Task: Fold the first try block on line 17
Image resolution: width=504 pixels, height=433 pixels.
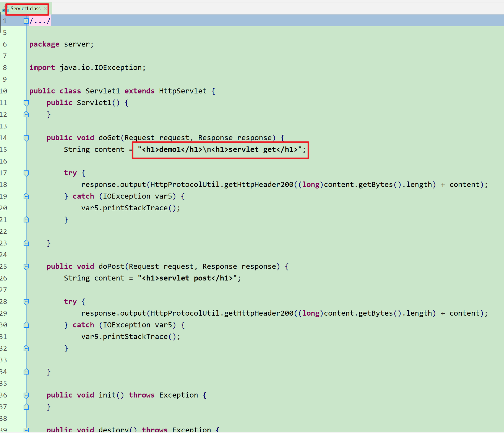Action: (26, 173)
